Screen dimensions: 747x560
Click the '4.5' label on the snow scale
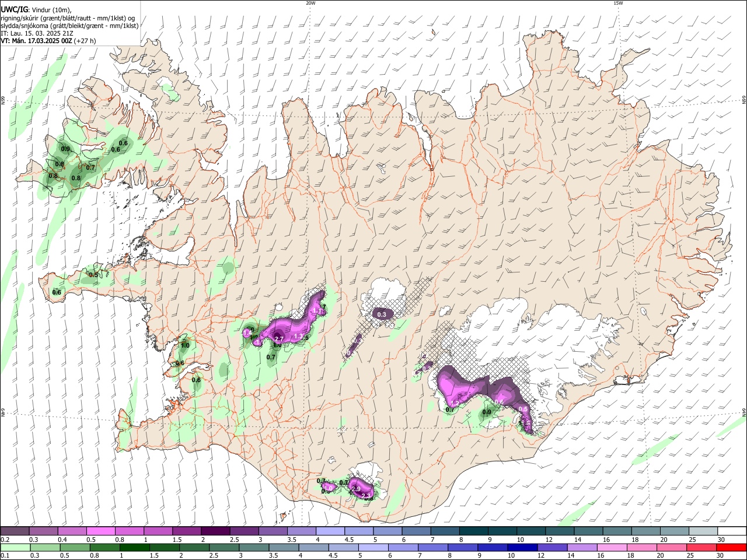tap(349, 540)
